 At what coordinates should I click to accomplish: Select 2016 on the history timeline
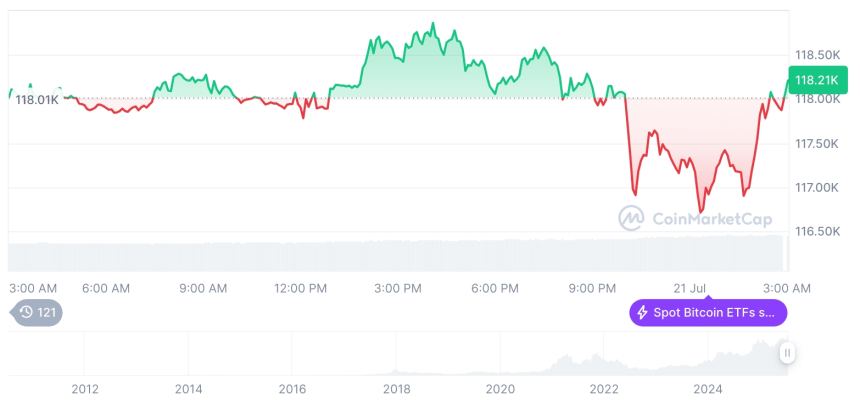(x=292, y=388)
